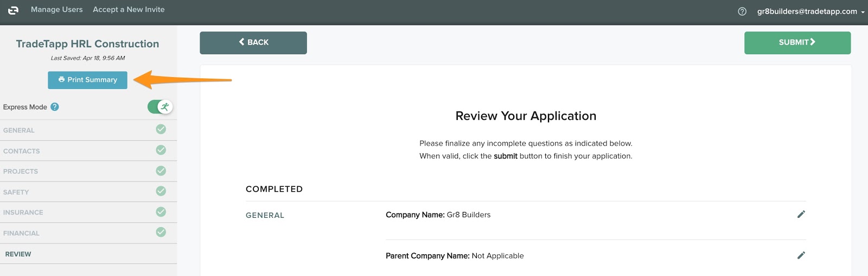Open the Insurance section in sidebar
The width and height of the screenshot is (868, 276).
point(23,212)
